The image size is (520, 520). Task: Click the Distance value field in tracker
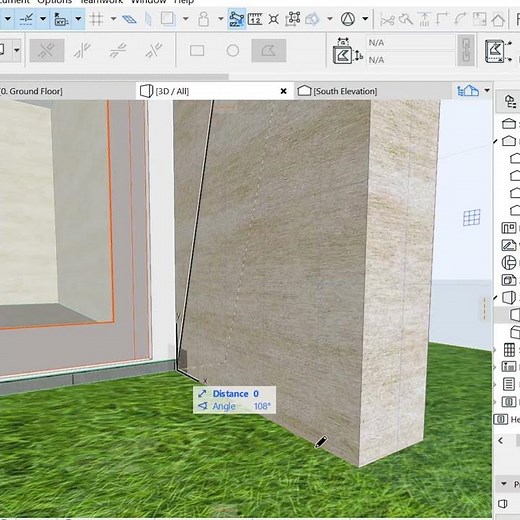tap(256, 394)
